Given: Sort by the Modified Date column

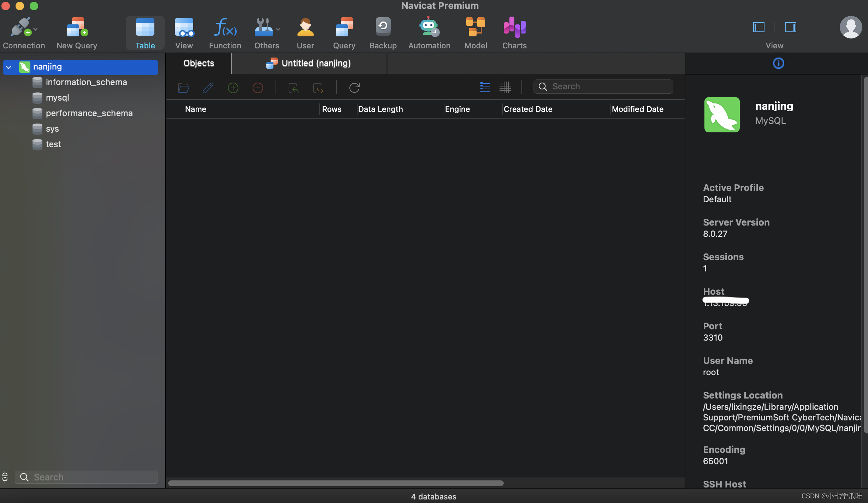Looking at the screenshot, I should point(637,109).
